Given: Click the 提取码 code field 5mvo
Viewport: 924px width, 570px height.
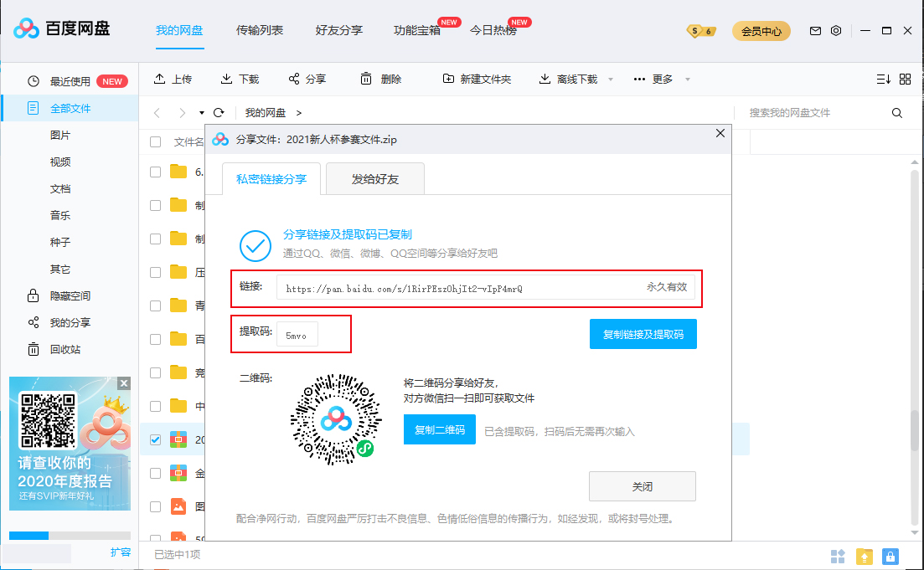Looking at the screenshot, I should tap(297, 335).
